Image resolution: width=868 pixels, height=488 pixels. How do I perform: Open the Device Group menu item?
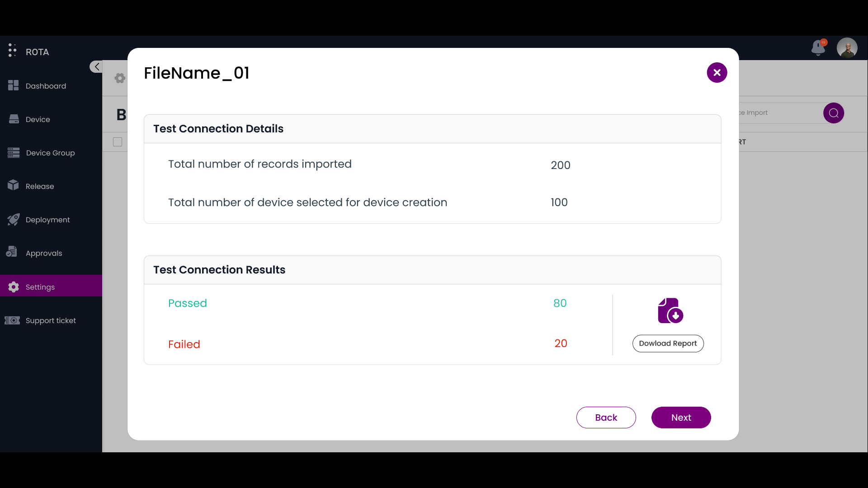50,153
